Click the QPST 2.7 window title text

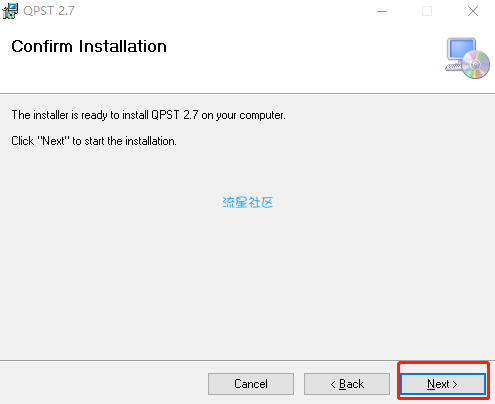tap(49, 11)
